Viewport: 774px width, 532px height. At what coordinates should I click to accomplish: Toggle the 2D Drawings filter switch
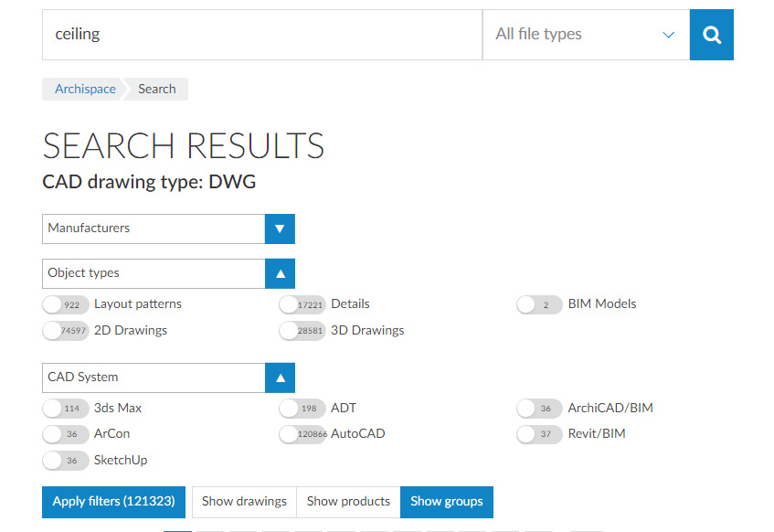66,331
